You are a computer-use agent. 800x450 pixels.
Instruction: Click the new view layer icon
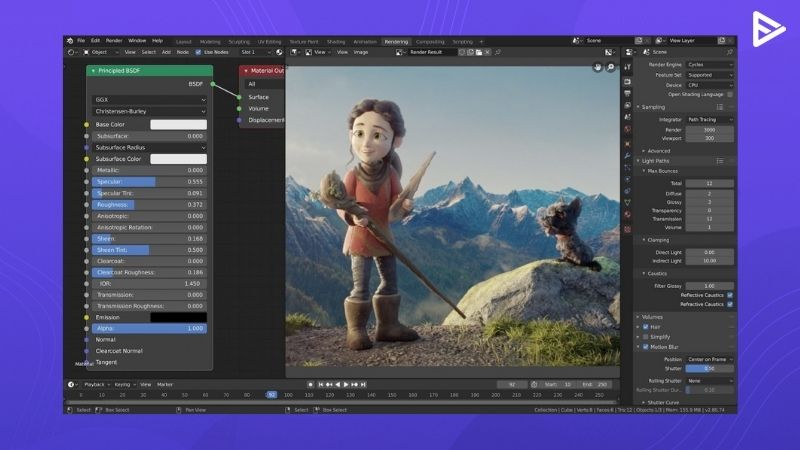tap(721, 41)
